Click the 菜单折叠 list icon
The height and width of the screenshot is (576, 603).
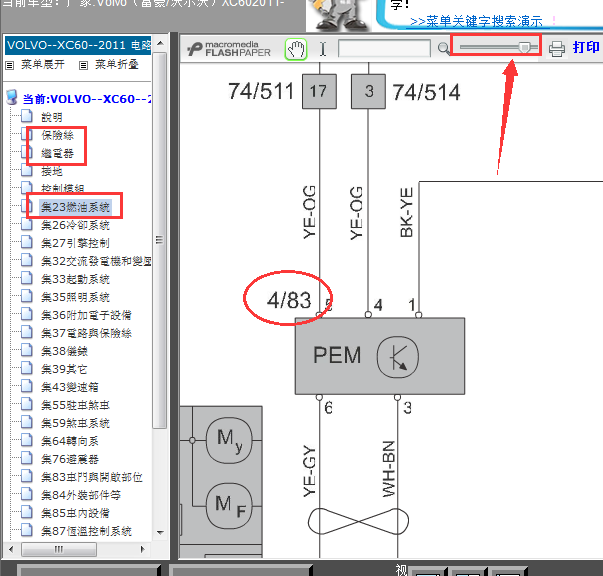tap(83, 65)
